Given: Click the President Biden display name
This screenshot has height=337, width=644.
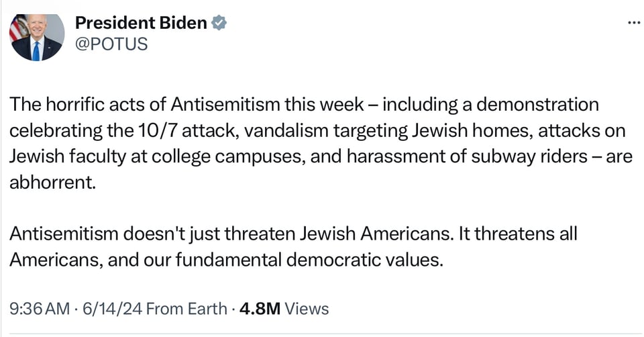Looking at the screenshot, I should click(141, 23).
